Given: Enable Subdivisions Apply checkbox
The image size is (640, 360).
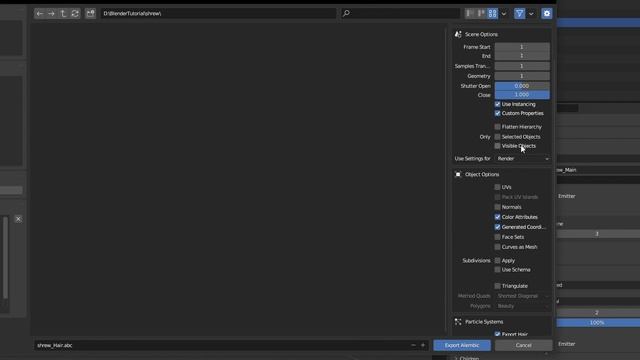Looking at the screenshot, I should click(x=497, y=260).
